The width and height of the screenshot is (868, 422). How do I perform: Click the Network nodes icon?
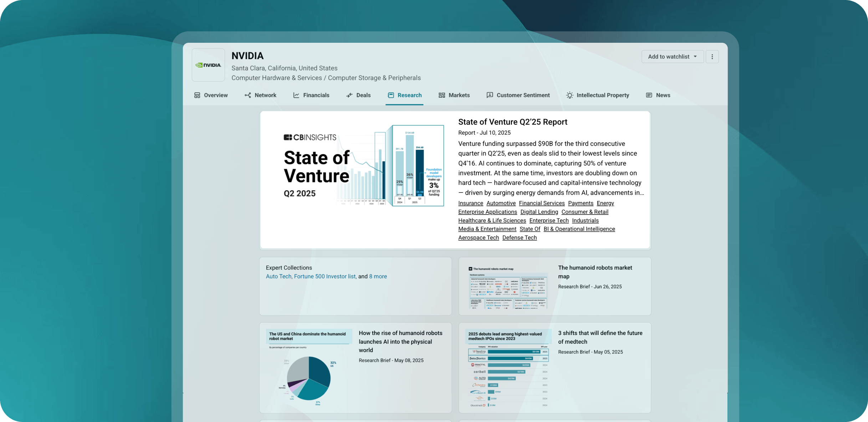[248, 95]
